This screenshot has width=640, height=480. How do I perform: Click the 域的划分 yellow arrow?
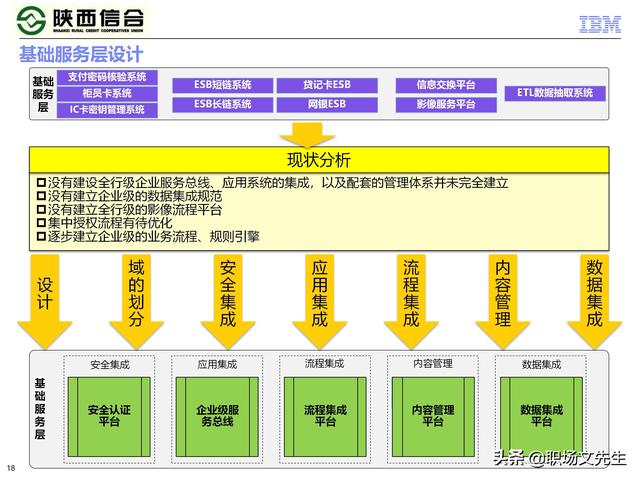(136, 302)
